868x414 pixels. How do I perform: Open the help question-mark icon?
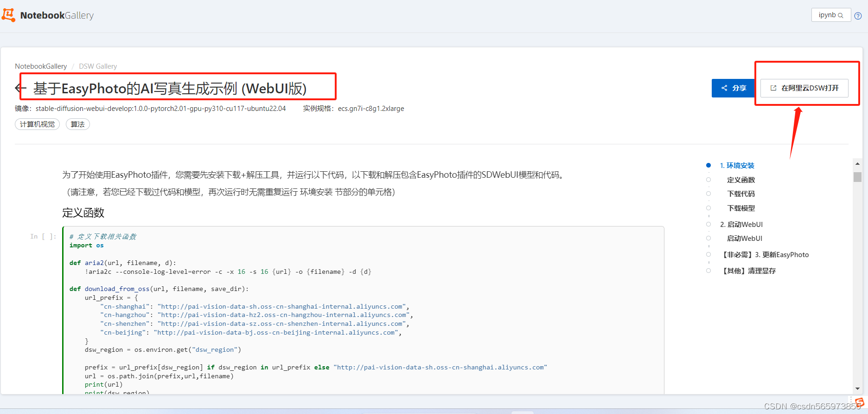pos(858,15)
